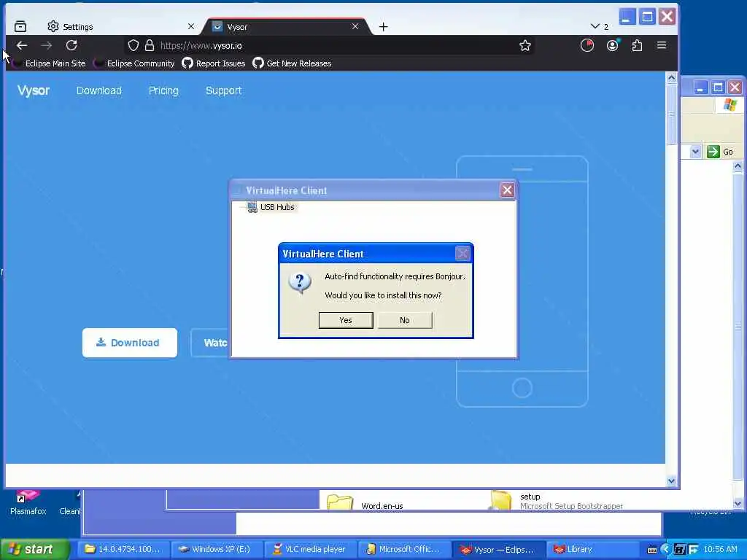Click the page scrollbar down arrow

[x=671, y=481]
